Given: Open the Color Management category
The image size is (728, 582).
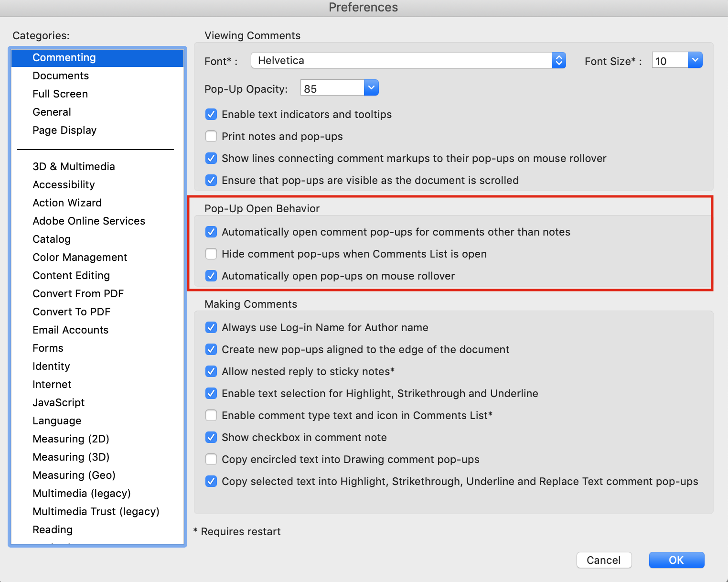Looking at the screenshot, I should tap(80, 257).
